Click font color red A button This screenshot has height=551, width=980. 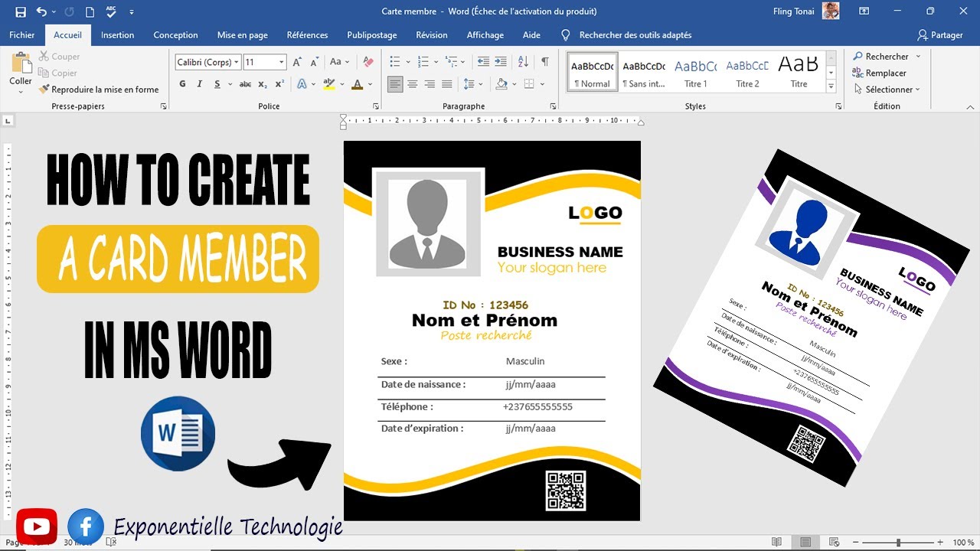(357, 84)
